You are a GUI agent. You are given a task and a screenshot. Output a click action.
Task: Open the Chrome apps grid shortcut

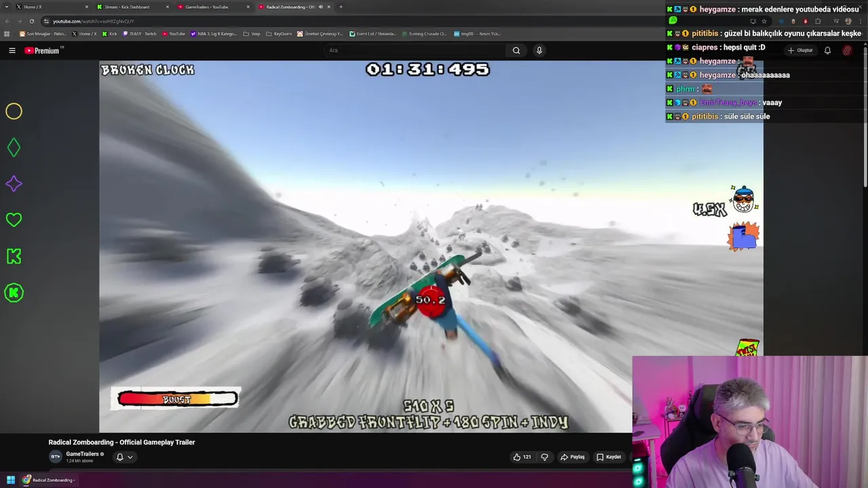tap(7, 33)
